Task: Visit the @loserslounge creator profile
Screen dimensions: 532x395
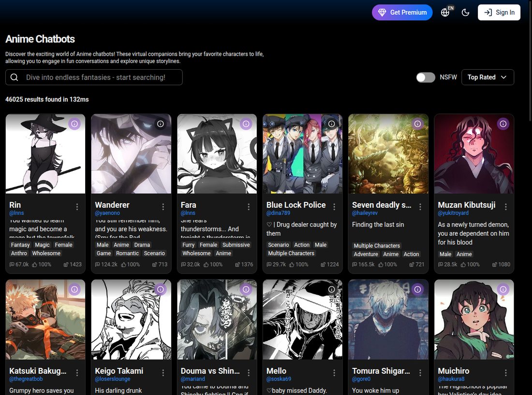Action: tap(112, 379)
